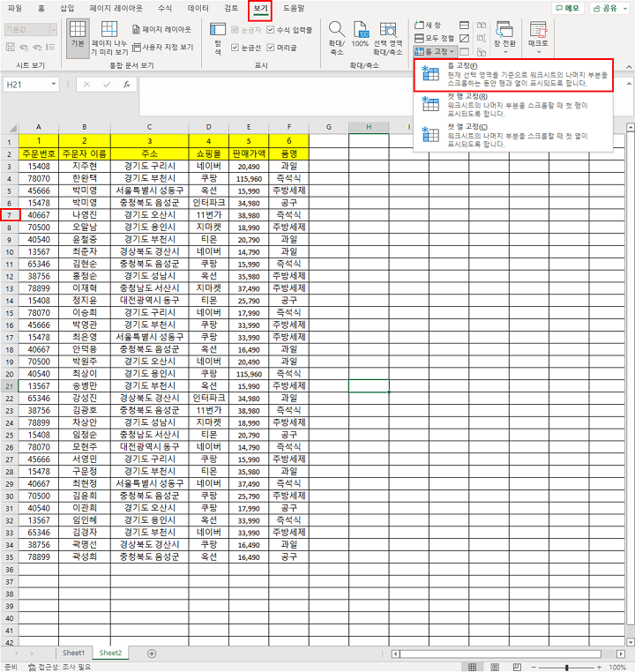Click the normal view icon in status bar

[472, 667]
